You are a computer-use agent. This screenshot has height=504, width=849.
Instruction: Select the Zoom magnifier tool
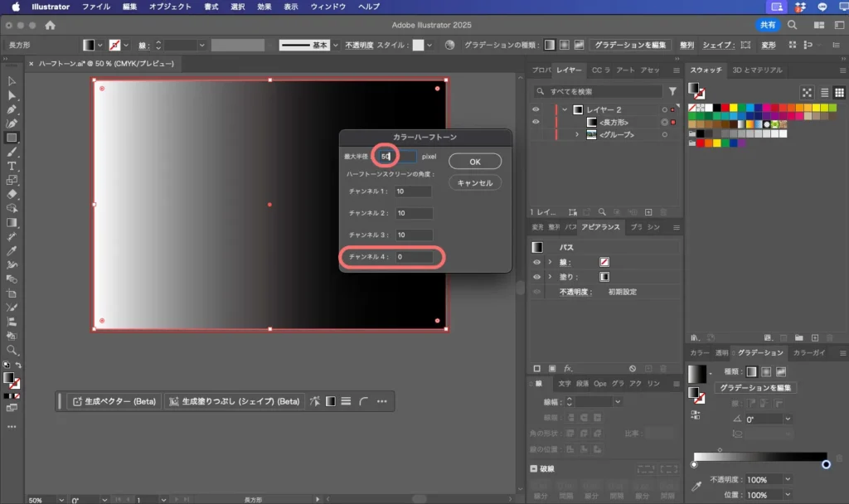(x=12, y=350)
